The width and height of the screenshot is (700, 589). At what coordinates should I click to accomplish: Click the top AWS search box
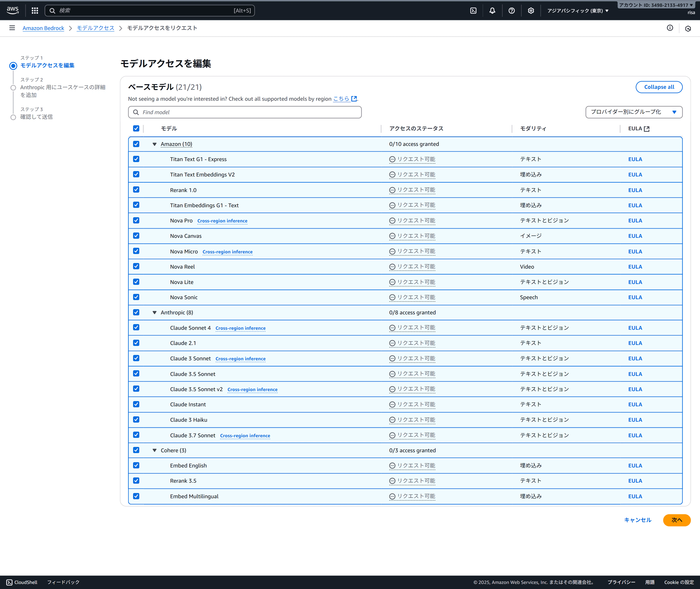click(x=150, y=11)
